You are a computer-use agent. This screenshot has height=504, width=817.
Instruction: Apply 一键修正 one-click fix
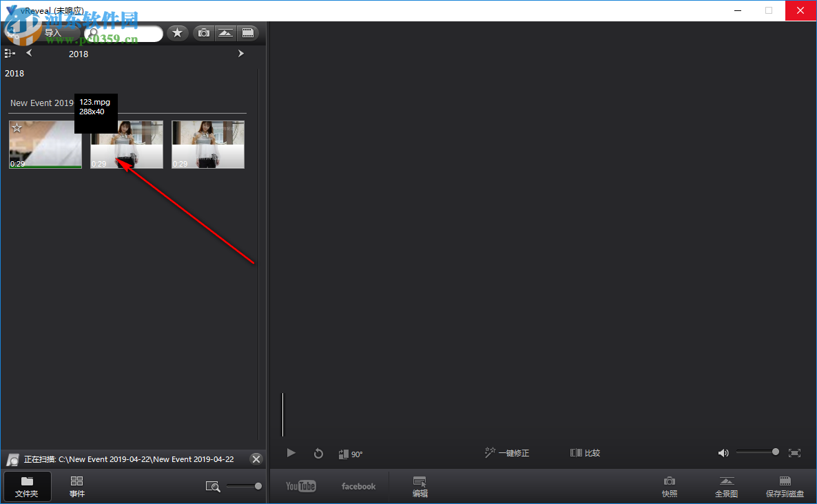(x=507, y=453)
